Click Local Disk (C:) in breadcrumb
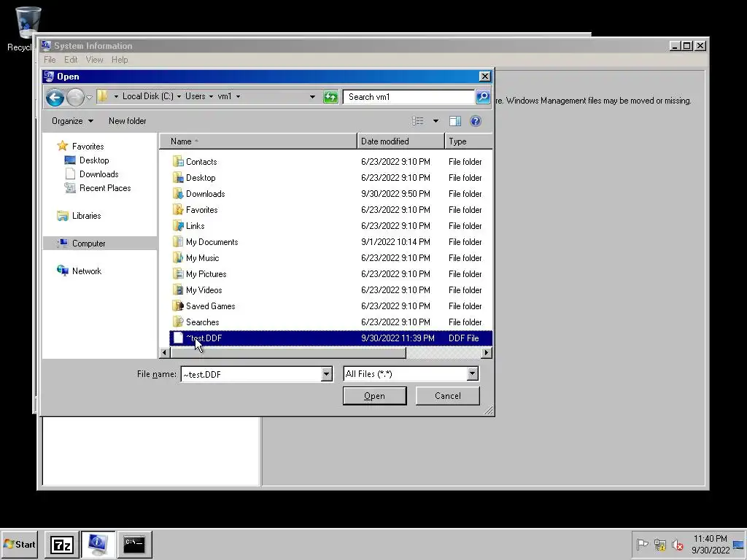Image resolution: width=747 pixels, height=560 pixels. pyautogui.click(x=147, y=96)
